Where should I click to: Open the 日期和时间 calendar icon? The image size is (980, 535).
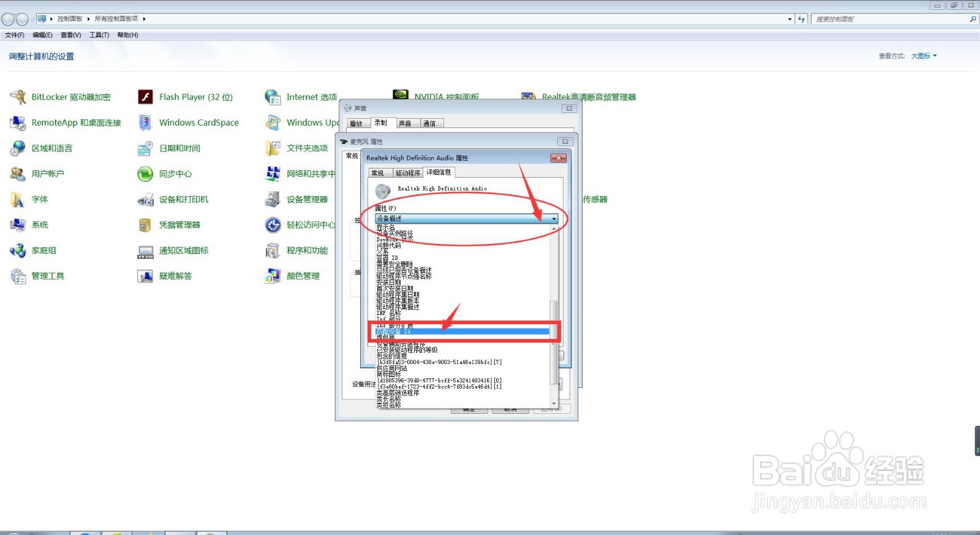pos(145,148)
